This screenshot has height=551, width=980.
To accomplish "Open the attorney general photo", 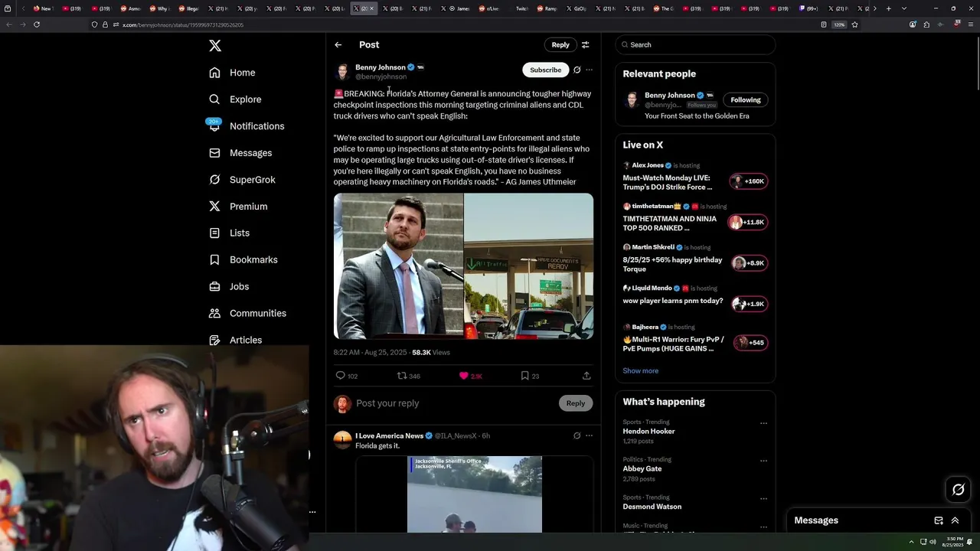I will click(x=398, y=266).
